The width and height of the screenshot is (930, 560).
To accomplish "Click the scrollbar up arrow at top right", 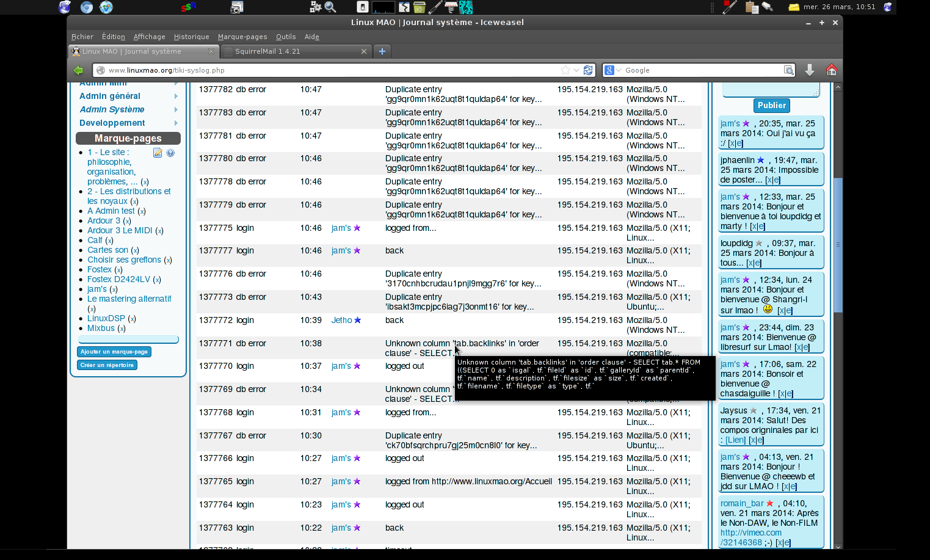I will [x=838, y=87].
